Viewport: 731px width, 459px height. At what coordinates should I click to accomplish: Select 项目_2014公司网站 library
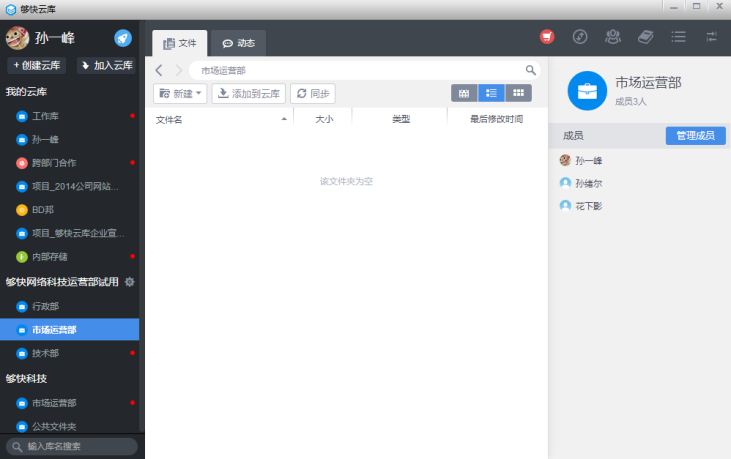[x=69, y=186]
